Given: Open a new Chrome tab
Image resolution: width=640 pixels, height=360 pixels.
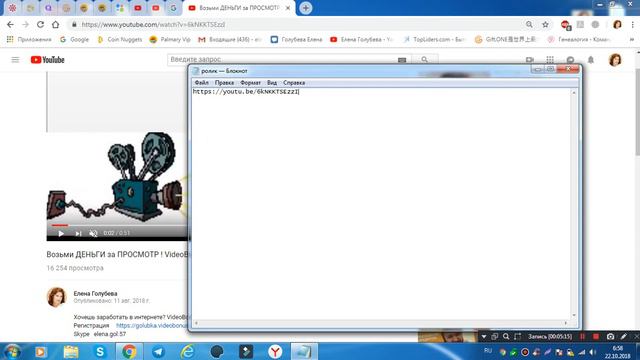Looking at the screenshot, I should click(305, 8).
